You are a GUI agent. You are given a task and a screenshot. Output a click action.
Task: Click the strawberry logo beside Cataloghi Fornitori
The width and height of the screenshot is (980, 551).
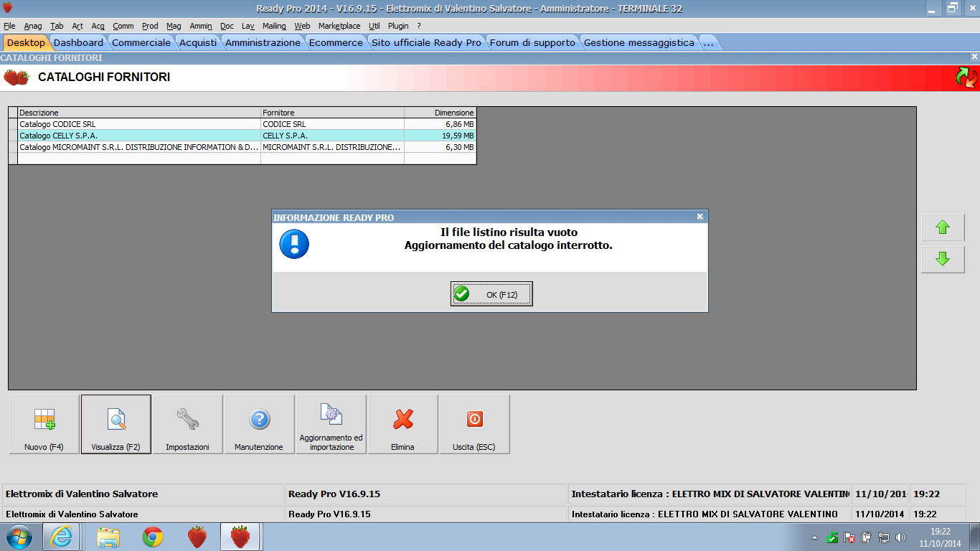17,77
